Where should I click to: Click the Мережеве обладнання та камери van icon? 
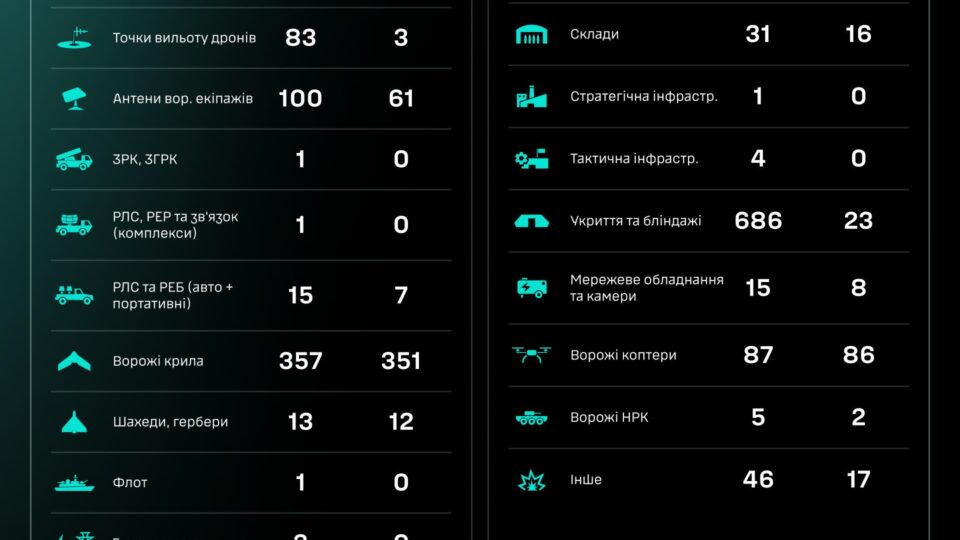531,288
